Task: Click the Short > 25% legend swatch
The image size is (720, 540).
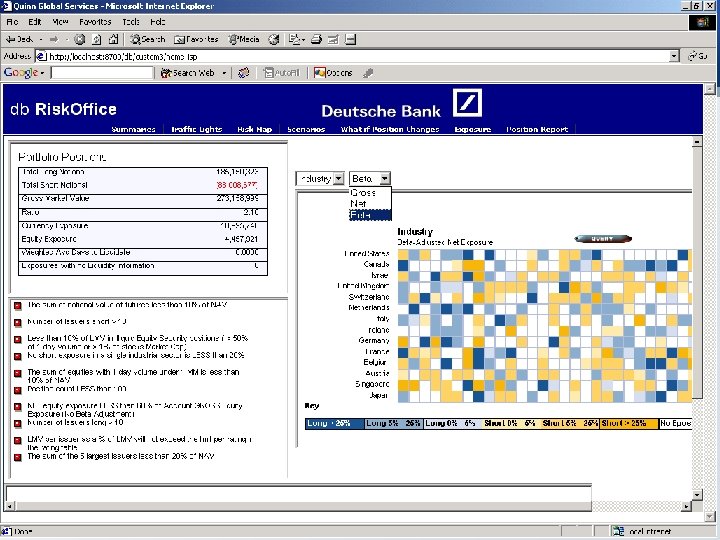Action: (x=628, y=423)
